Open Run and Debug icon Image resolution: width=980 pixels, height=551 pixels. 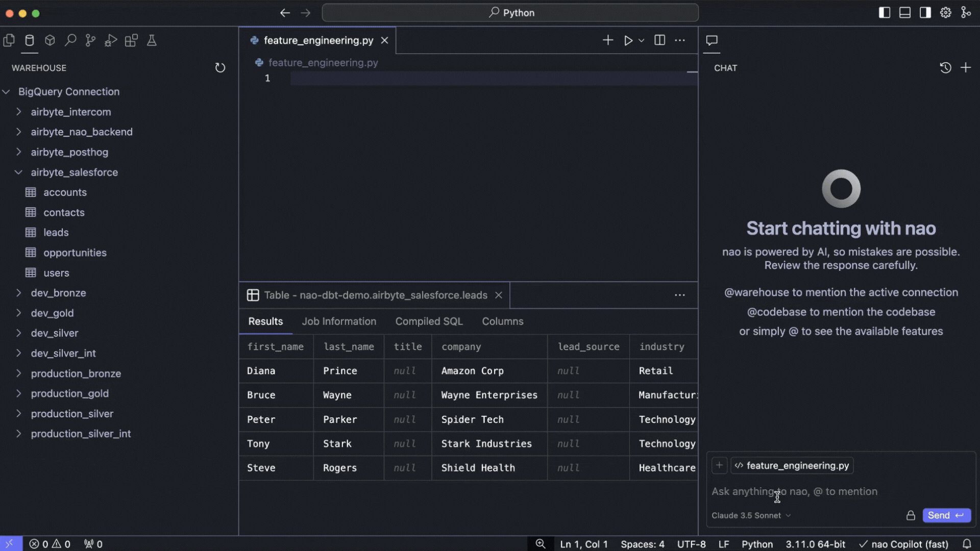pyautogui.click(x=111, y=40)
